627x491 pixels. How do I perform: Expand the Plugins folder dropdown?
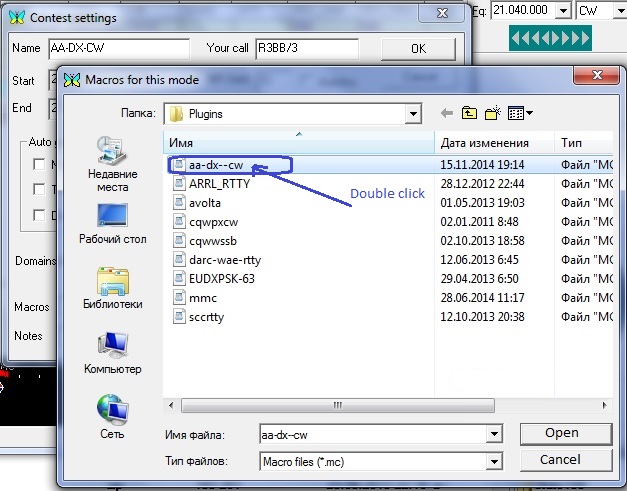click(412, 114)
